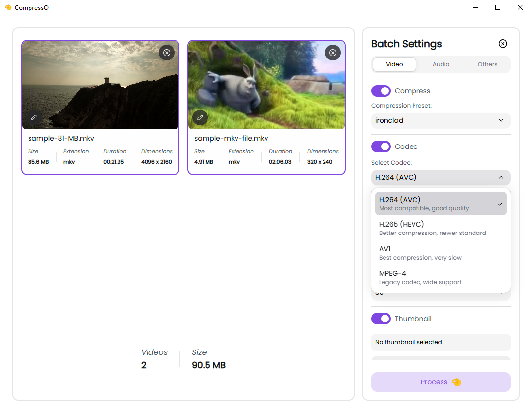This screenshot has height=409, width=532.
Task: Click the 00:21.95 duration value
Action: coord(114,162)
